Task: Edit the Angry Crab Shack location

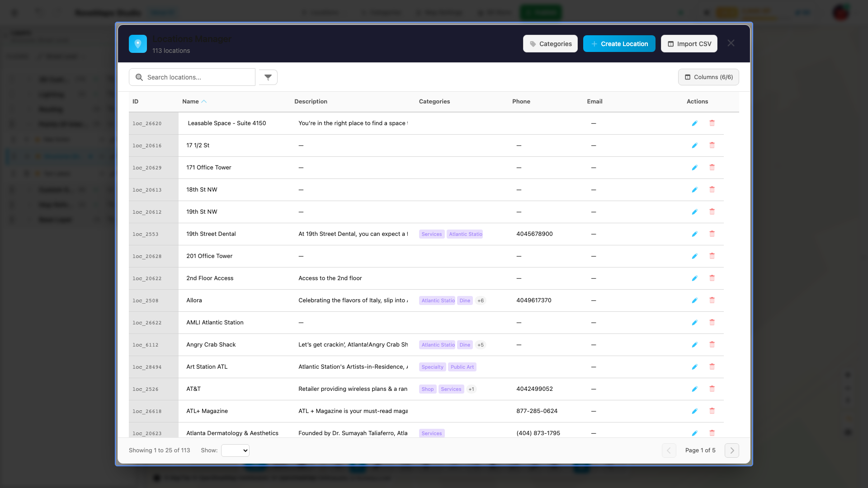Action: click(x=694, y=345)
